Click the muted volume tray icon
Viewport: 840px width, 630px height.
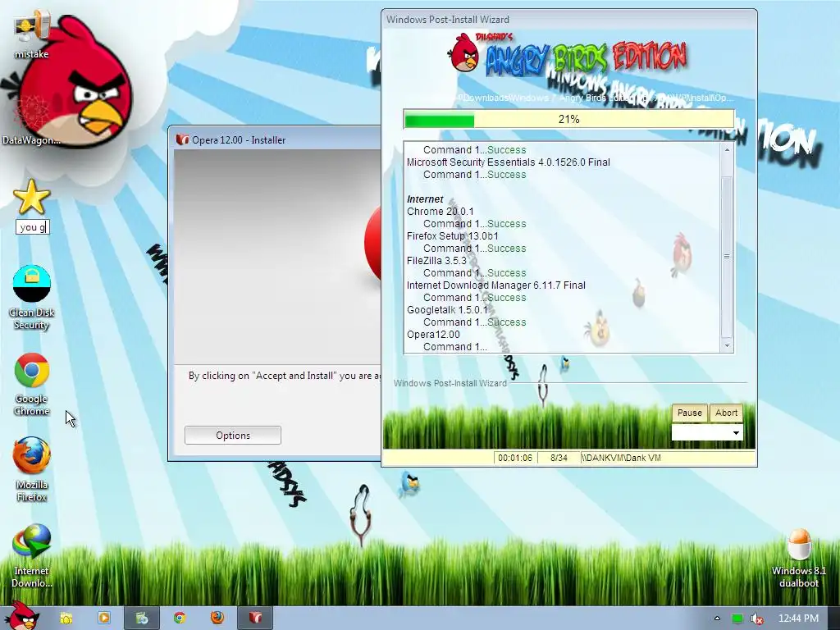tap(756, 619)
